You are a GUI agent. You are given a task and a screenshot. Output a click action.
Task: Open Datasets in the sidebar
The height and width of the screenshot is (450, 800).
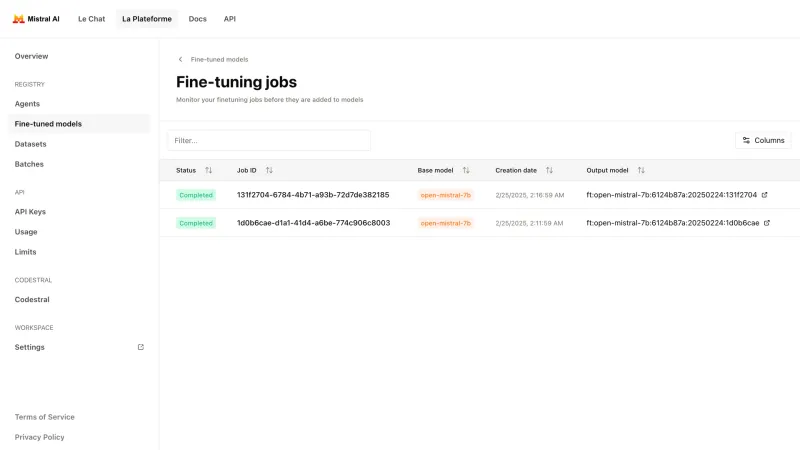[31, 144]
